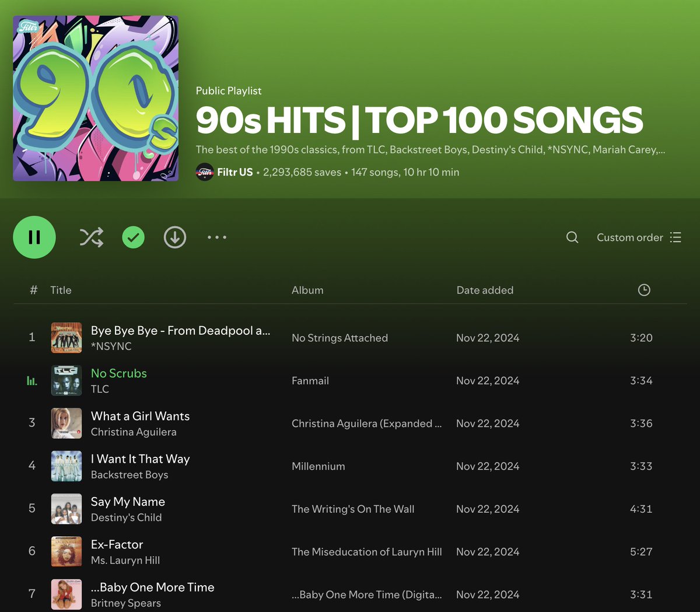The width and height of the screenshot is (700, 612).
Task: Open the Backstreet Boys artist link
Action: click(x=129, y=475)
